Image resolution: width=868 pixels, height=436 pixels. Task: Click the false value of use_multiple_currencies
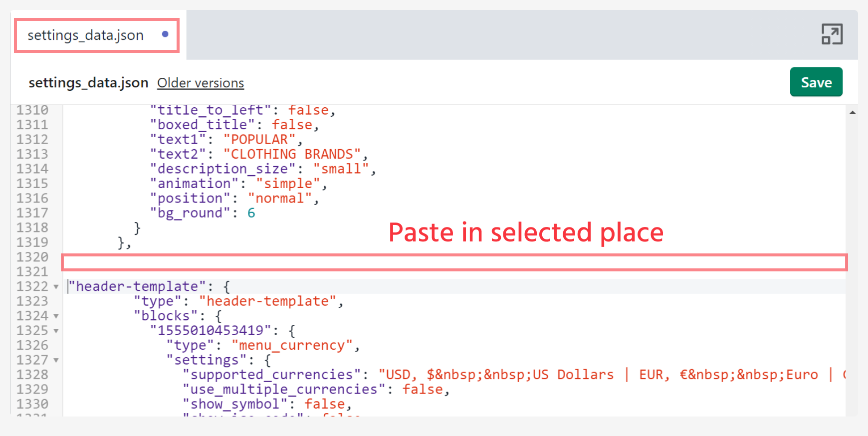point(423,390)
